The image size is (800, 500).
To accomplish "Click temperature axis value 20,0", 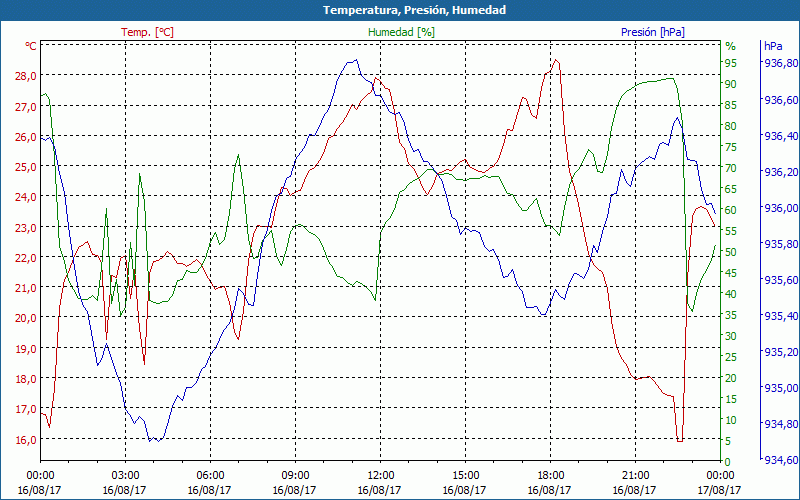I will (26, 317).
